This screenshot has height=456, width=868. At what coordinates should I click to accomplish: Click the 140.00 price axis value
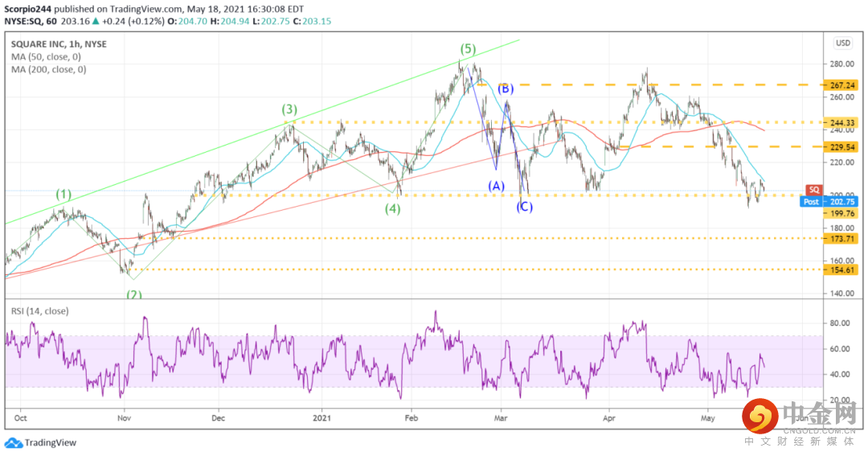coord(842,293)
